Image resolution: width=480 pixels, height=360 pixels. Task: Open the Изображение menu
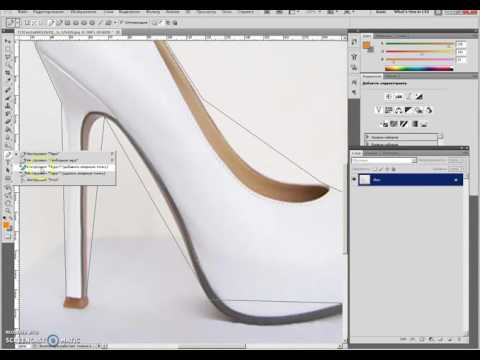(83, 12)
